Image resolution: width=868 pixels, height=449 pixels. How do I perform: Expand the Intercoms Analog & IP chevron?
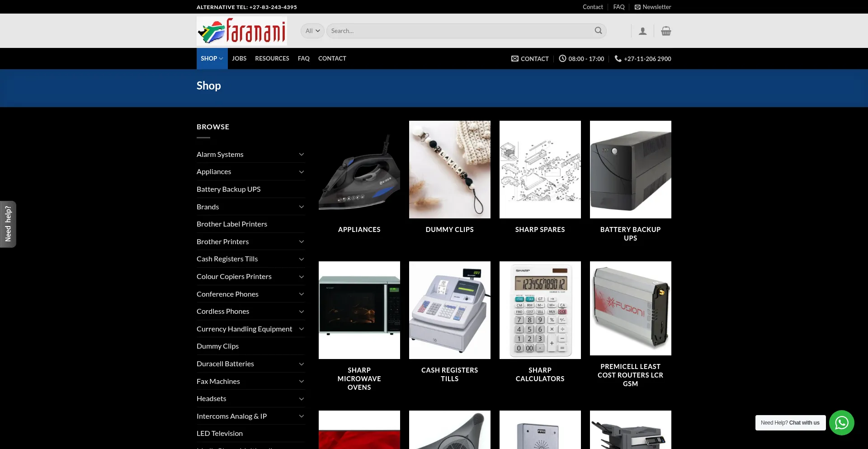click(x=302, y=416)
